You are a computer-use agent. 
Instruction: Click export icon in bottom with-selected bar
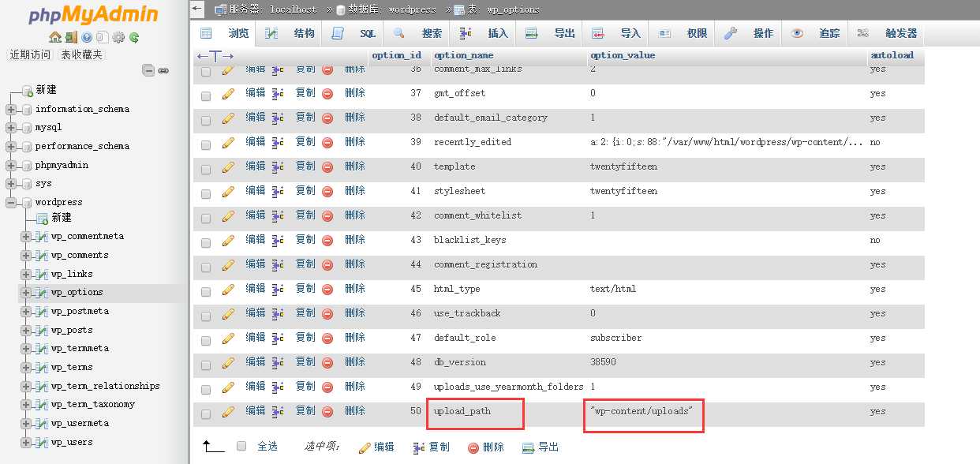point(529,447)
